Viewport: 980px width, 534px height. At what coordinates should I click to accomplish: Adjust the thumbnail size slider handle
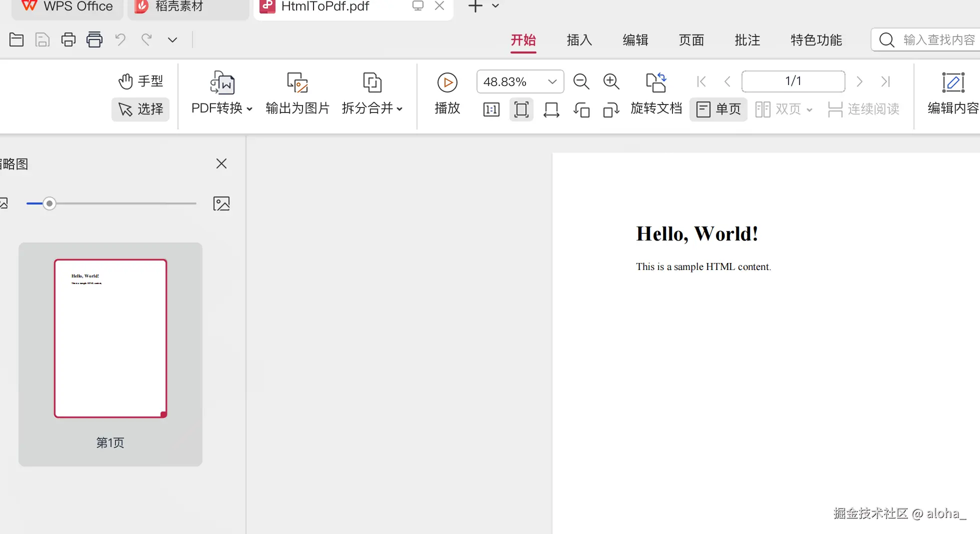point(49,203)
